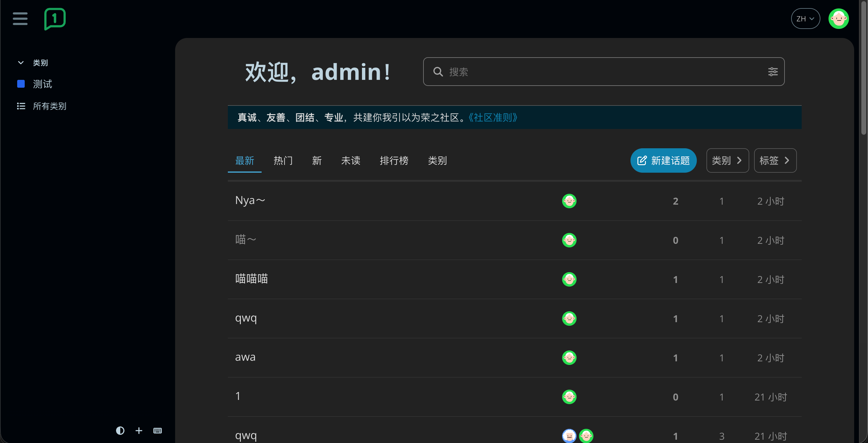868x443 pixels.
Task: Switch to the 未读 tab
Action: coord(351,161)
